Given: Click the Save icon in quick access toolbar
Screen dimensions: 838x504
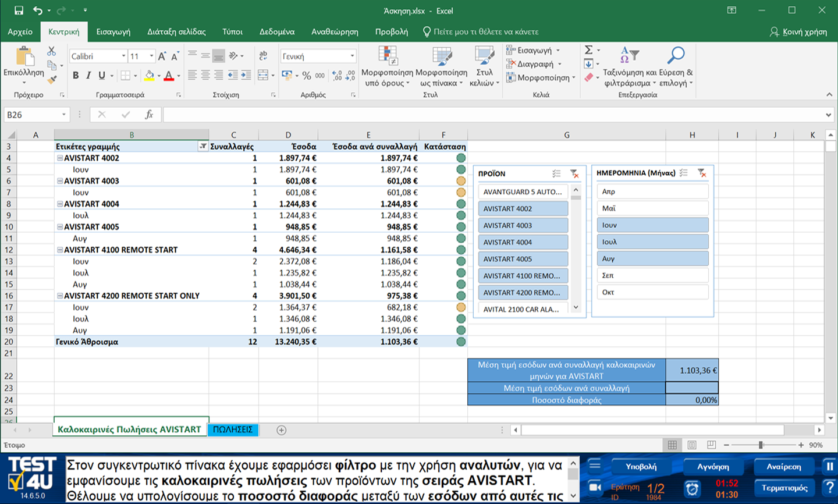Looking at the screenshot, I should [19, 10].
